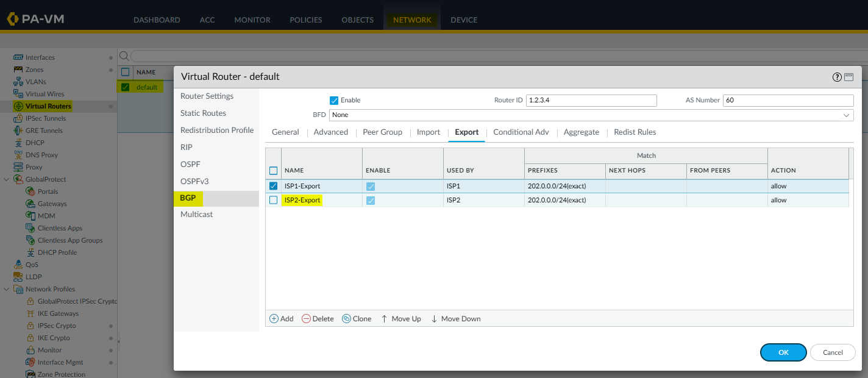Uncheck the ISP1-Export row checkbox

coord(273,186)
